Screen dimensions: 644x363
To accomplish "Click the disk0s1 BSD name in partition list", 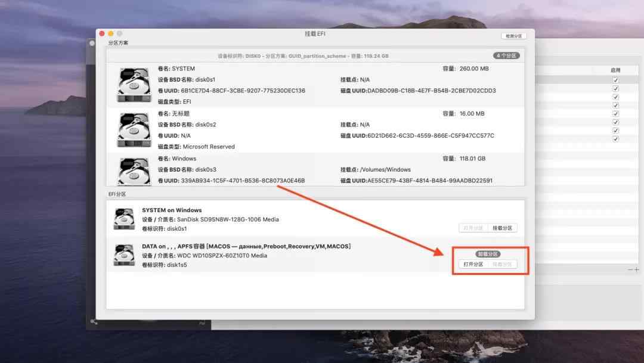I will 205,80.
